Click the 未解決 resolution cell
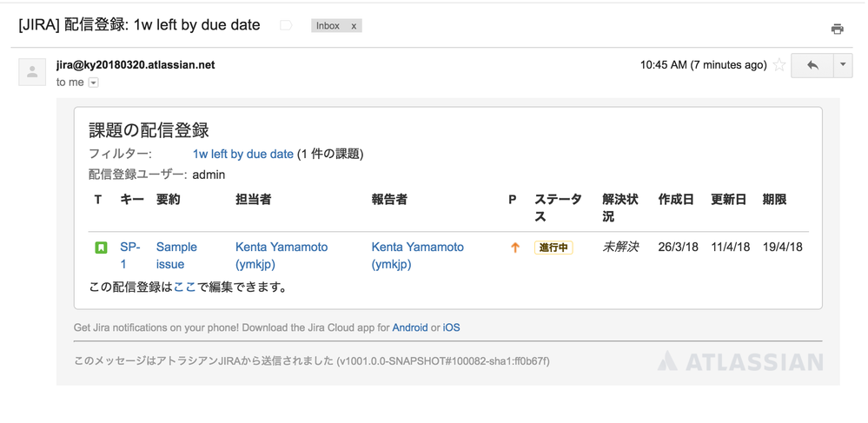The width and height of the screenshot is (868, 423). pos(620,247)
